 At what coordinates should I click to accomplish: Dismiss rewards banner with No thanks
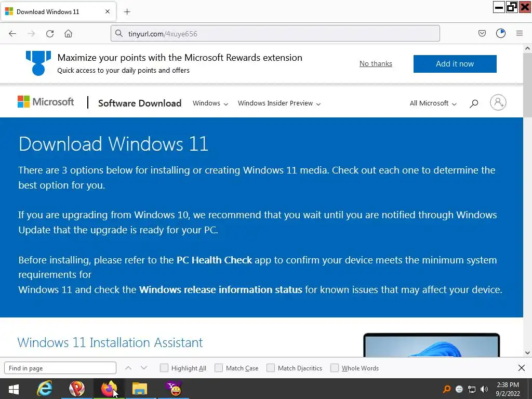(x=376, y=63)
